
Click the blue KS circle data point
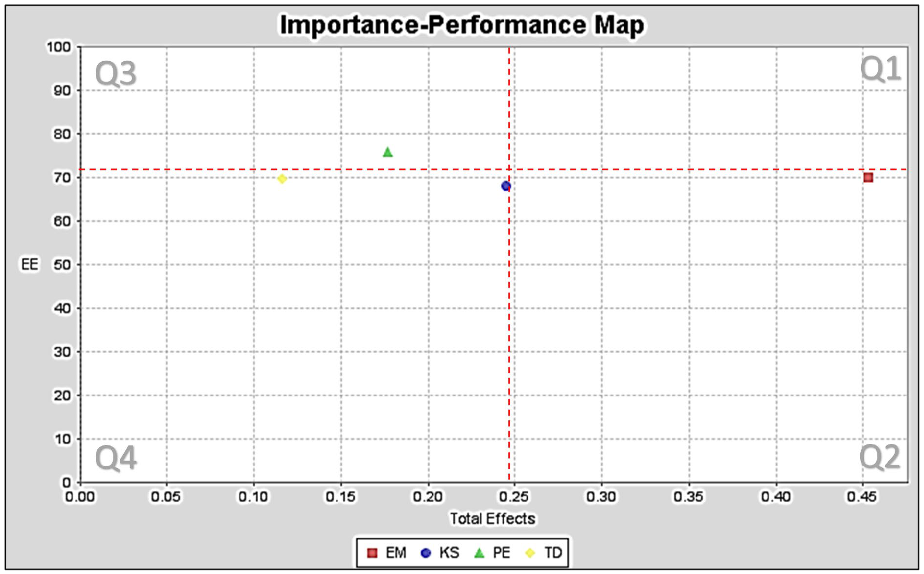coord(506,186)
